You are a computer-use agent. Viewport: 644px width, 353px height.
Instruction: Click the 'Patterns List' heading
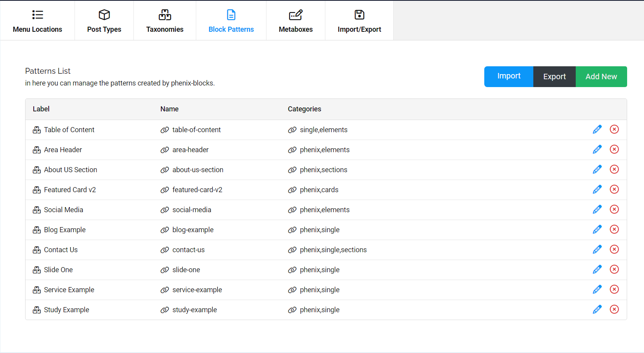pos(48,71)
